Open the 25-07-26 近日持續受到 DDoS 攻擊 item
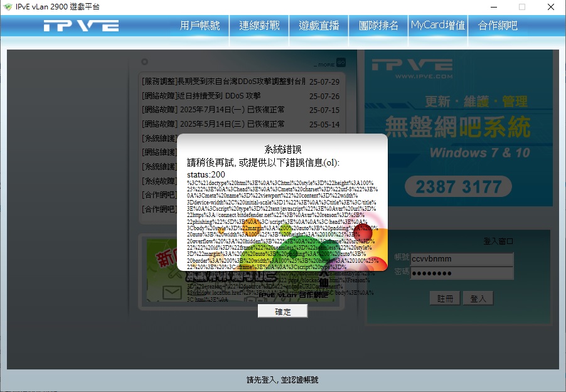Viewport: 566px width, 392px height. coord(240,96)
